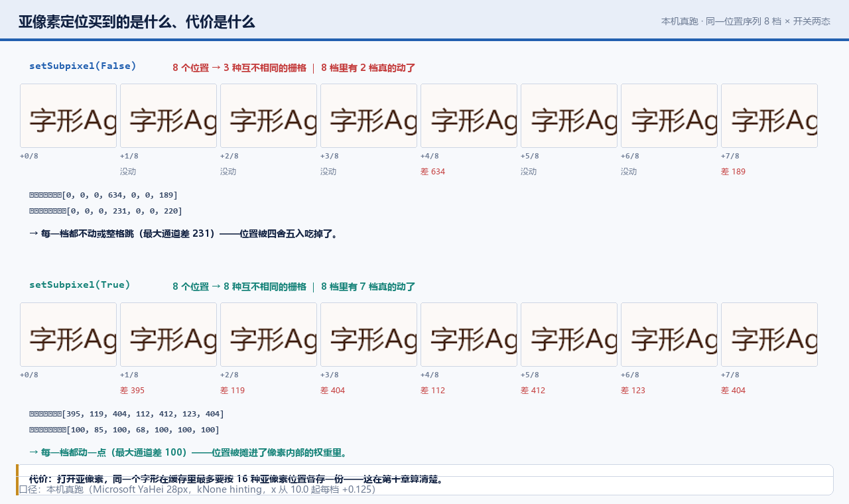
Task: Click the 差 123 value
Action: point(633,391)
